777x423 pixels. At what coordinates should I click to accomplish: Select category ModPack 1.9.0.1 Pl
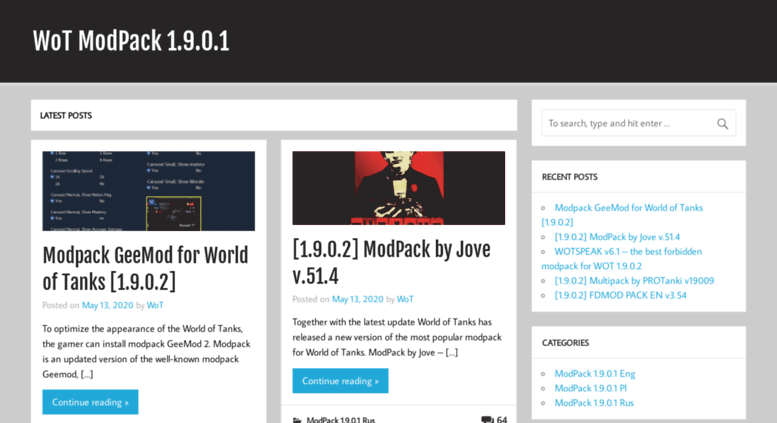point(591,388)
